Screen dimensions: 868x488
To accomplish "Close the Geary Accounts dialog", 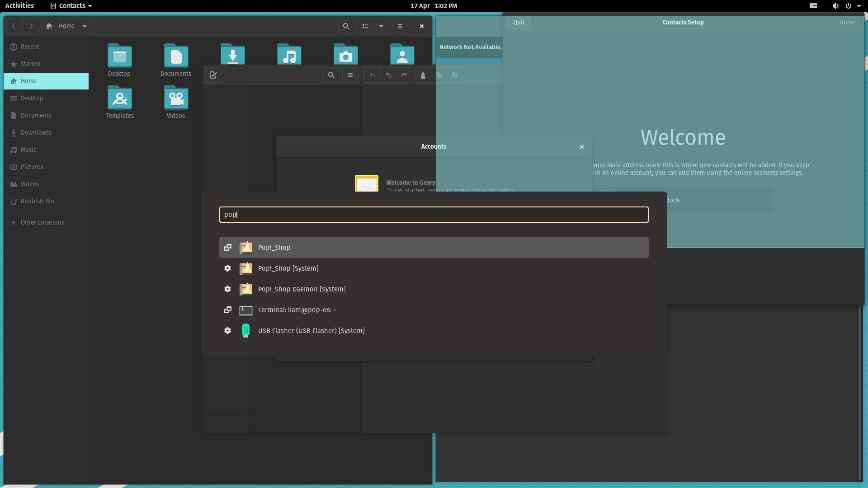I will click(582, 147).
